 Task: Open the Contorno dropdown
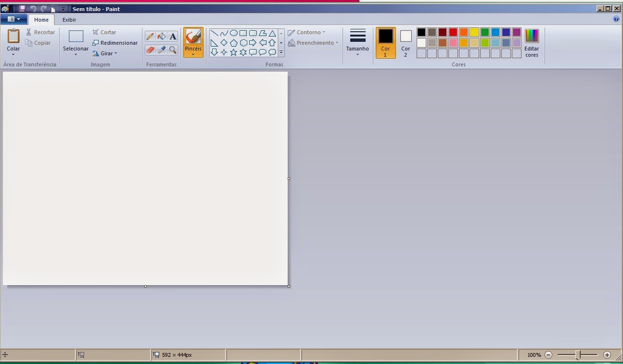[308, 32]
